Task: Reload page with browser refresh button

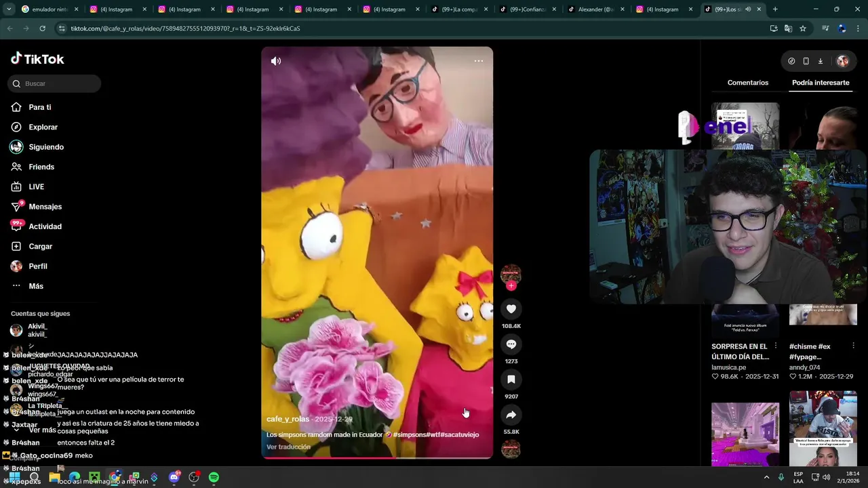Action: 43,28
